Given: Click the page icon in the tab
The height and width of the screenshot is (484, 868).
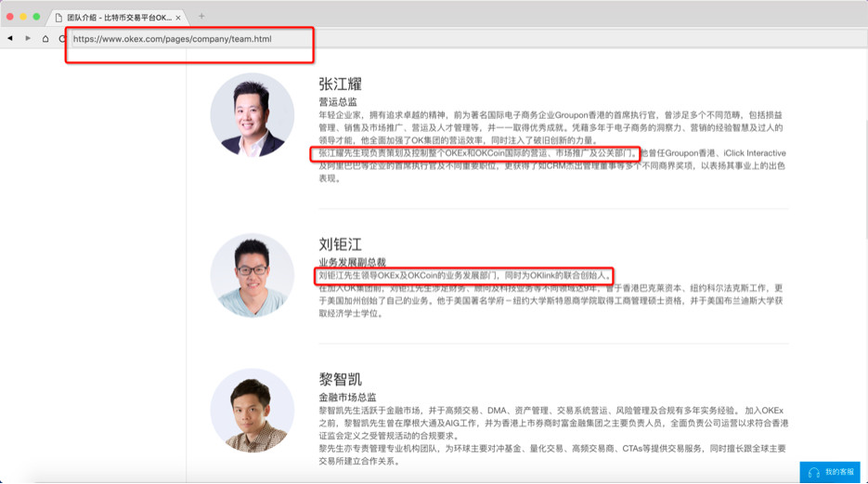Looking at the screenshot, I should tap(58, 18).
